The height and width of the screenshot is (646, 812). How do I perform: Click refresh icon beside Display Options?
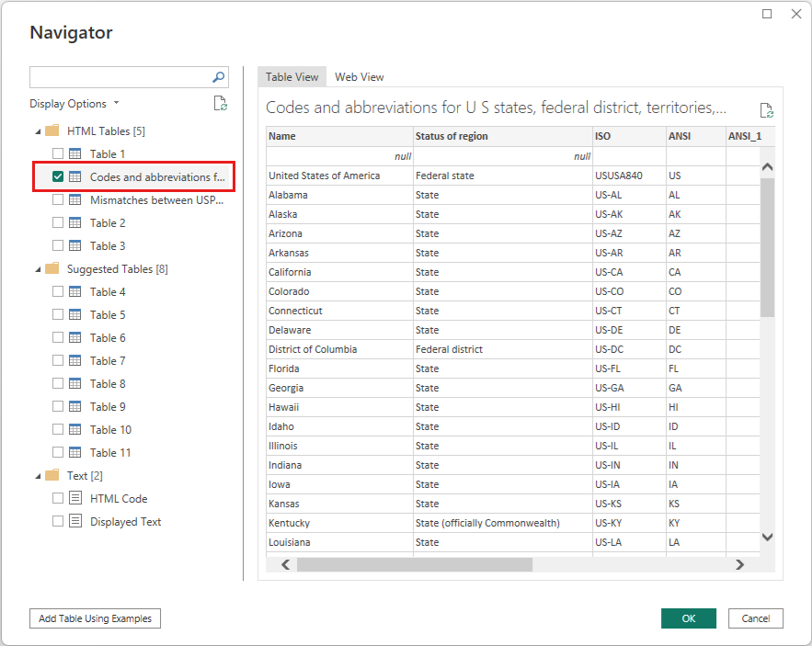221,104
